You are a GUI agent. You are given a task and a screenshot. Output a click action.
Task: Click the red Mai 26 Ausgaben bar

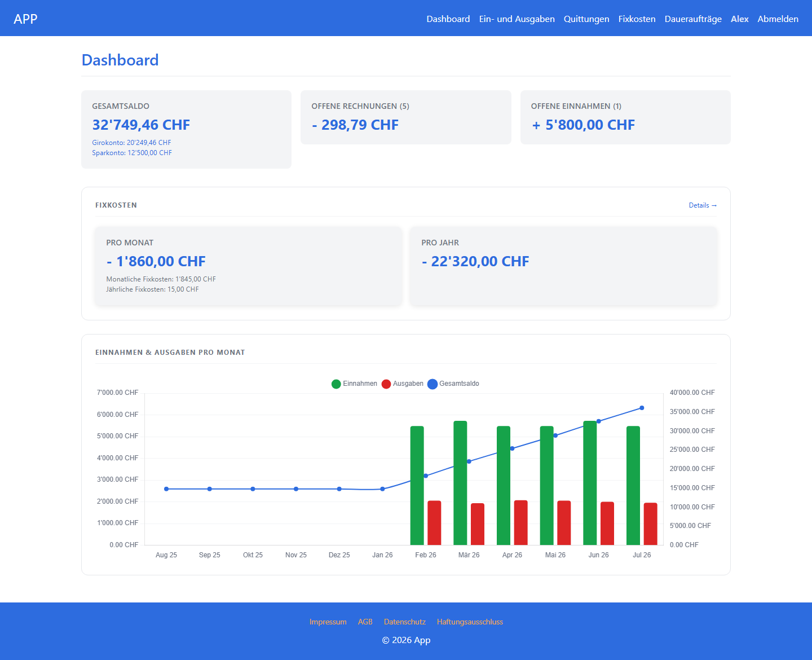point(564,523)
